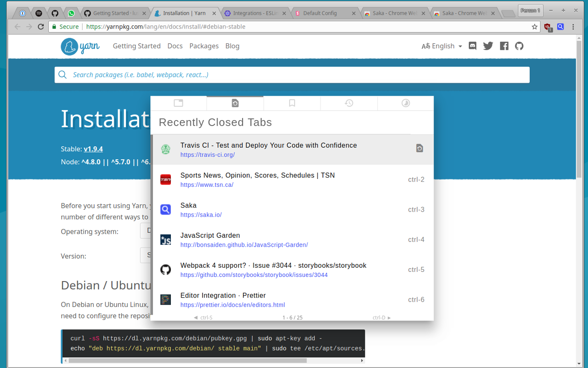Restore Travis CI - Test and Deploy tab
Image resolution: width=588 pixels, height=368 pixels.
(x=292, y=149)
